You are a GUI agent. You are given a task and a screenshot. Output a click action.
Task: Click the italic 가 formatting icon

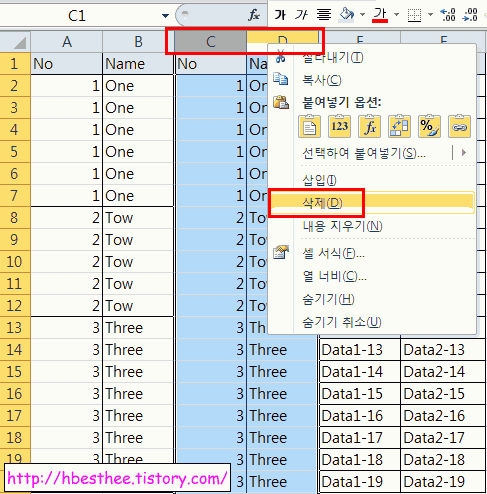(x=301, y=15)
